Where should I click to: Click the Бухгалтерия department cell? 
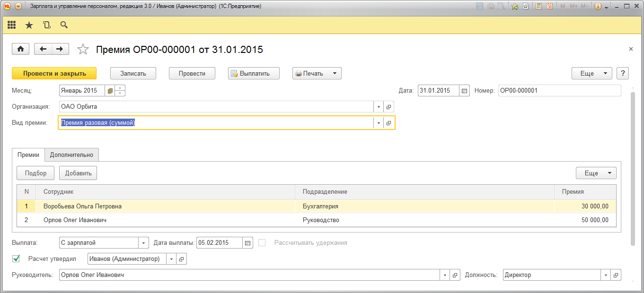pyautogui.click(x=425, y=207)
